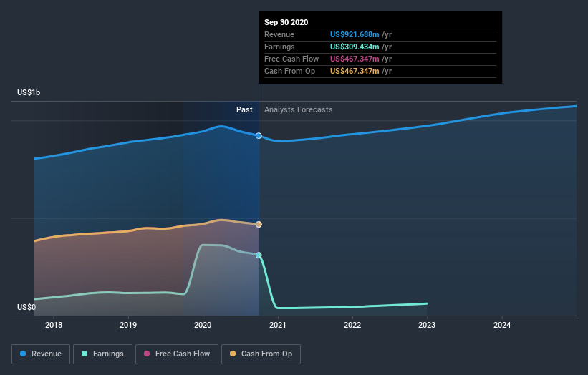Click the Analysts Forecasts label
Screen dimensions: 588x375
(x=299, y=109)
